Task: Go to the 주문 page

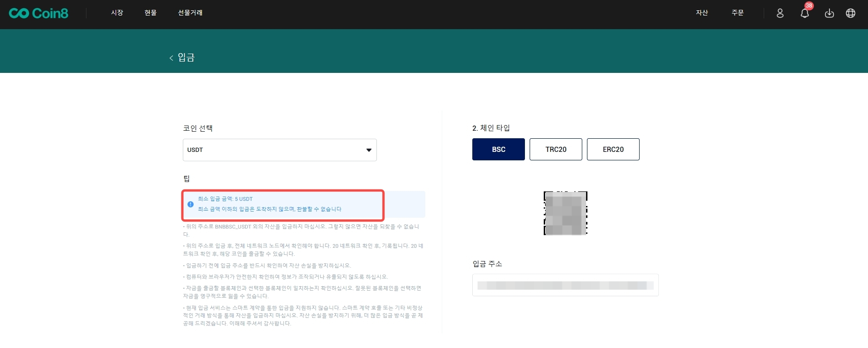Action: click(737, 13)
